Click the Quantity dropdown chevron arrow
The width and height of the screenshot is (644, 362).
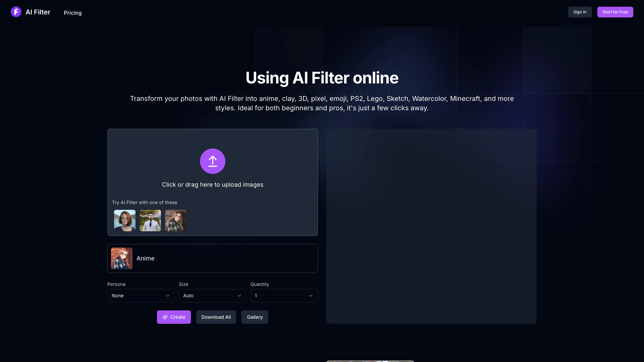pos(311,296)
